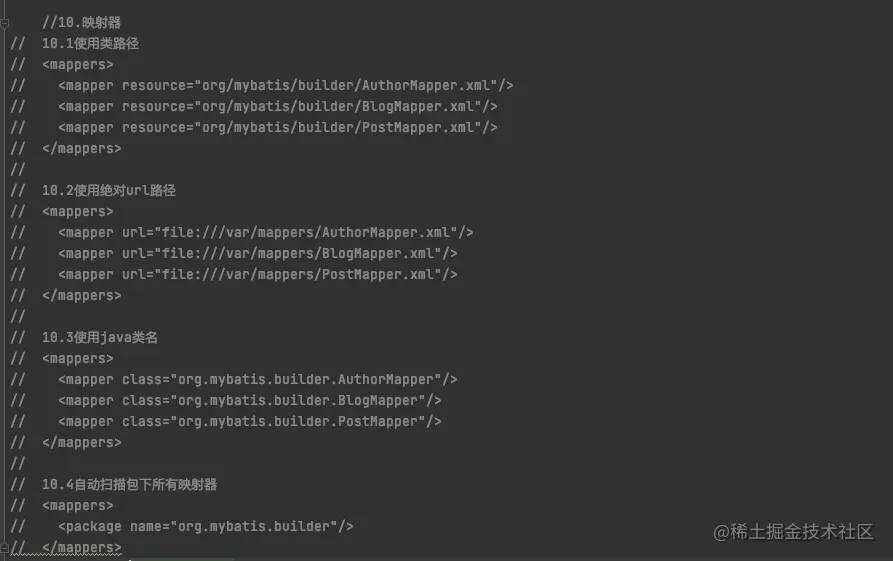Click the fold end marker beside last </mappers>
Image resolution: width=893 pixels, height=561 pixels.
(4, 548)
